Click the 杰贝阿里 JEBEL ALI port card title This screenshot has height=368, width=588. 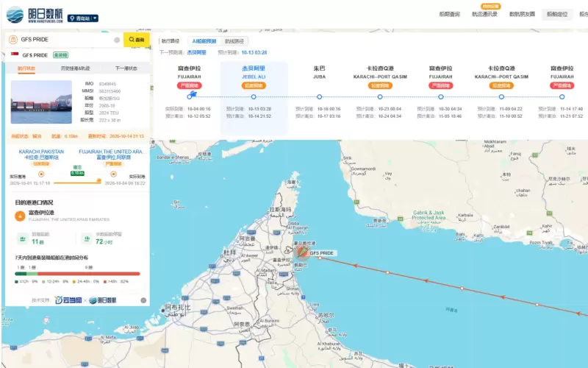pyautogui.click(x=254, y=71)
